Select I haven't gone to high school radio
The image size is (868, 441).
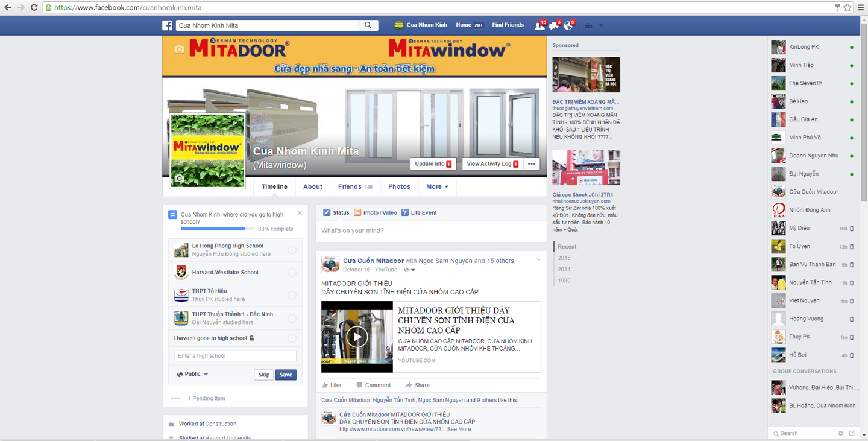[x=292, y=338]
